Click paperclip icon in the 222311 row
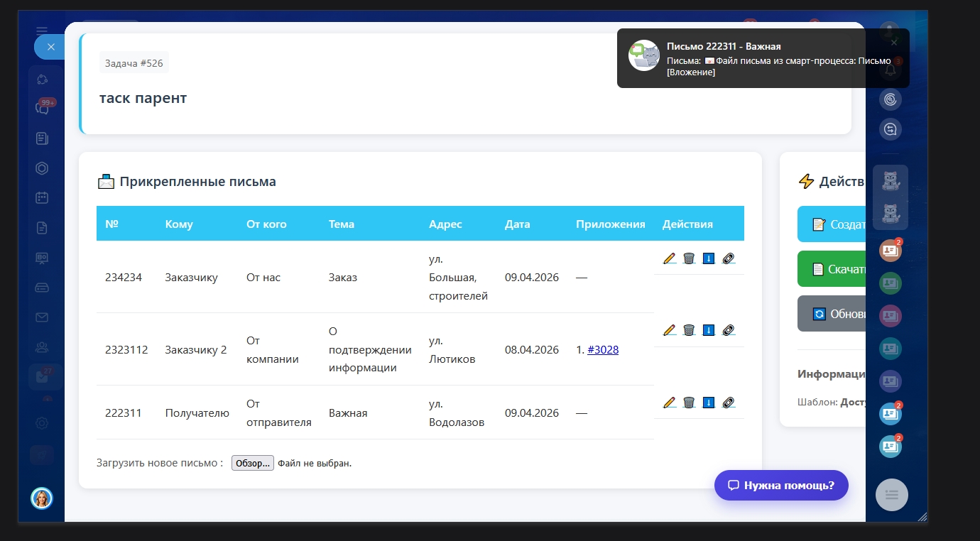This screenshot has width=980, height=541. (x=728, y=403)
